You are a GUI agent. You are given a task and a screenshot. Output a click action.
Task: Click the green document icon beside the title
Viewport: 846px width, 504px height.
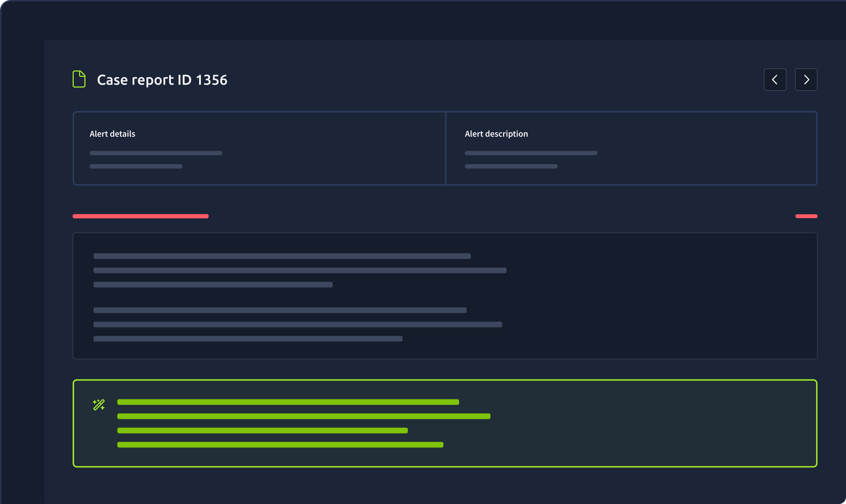click(79, 79)
